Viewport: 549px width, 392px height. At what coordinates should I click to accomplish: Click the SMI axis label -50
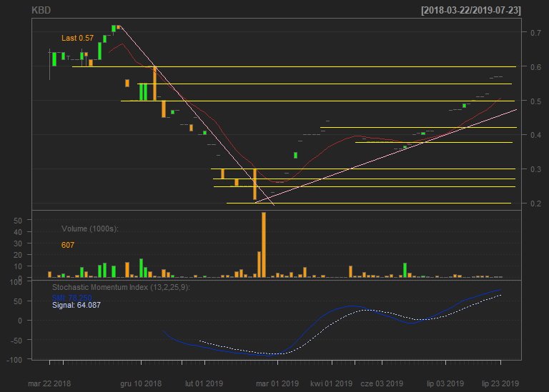pyautogui.click(x=15, y=341)
